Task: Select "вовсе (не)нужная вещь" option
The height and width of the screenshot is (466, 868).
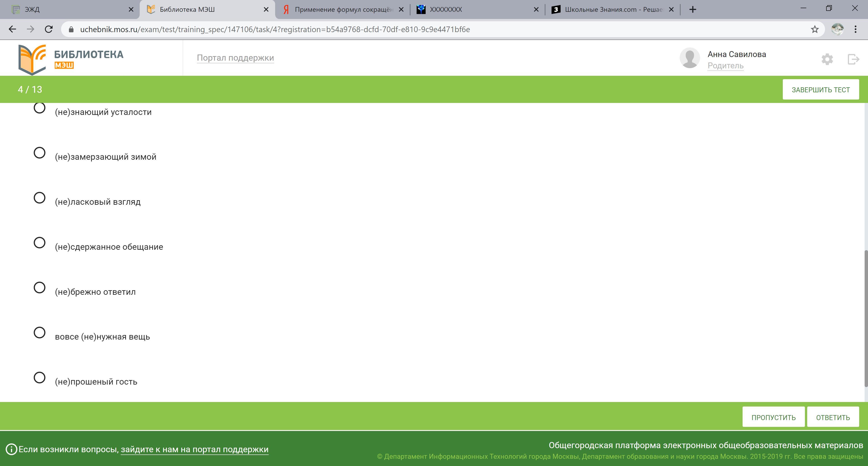Action: 39,333
